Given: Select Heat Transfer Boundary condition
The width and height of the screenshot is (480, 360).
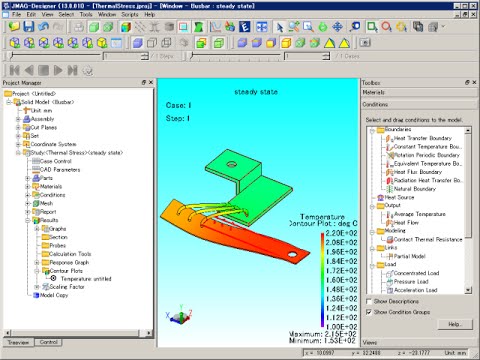Looking at the screenshot, I should point(422,138).
